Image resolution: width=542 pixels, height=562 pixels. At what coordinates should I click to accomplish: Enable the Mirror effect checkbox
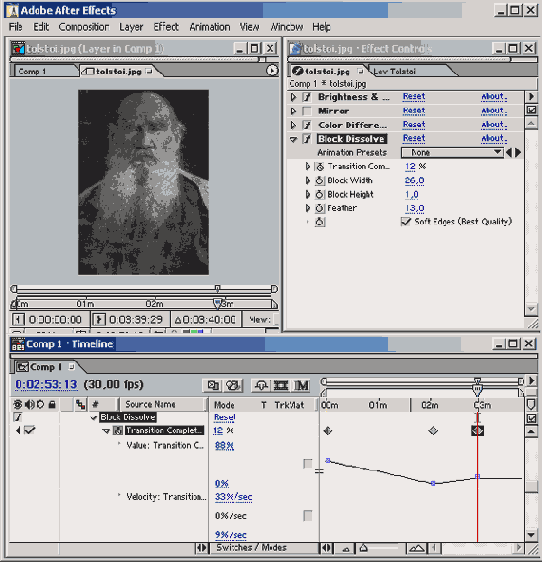[x=306, y=111]
